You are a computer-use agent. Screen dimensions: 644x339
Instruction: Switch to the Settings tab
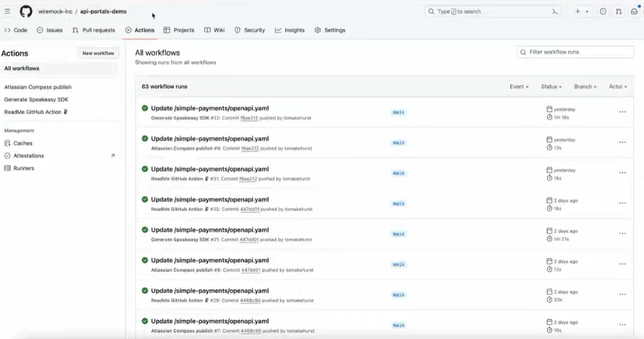(330, 30)
